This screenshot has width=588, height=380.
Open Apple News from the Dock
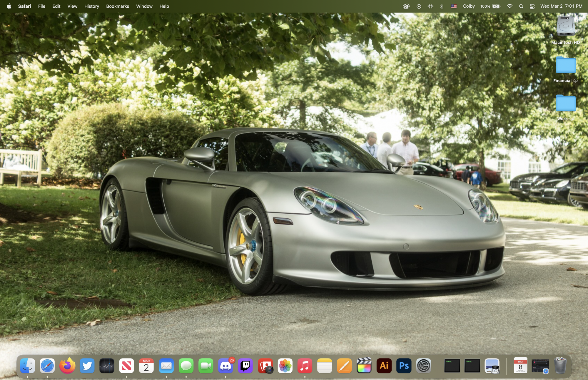click(127, 366)
